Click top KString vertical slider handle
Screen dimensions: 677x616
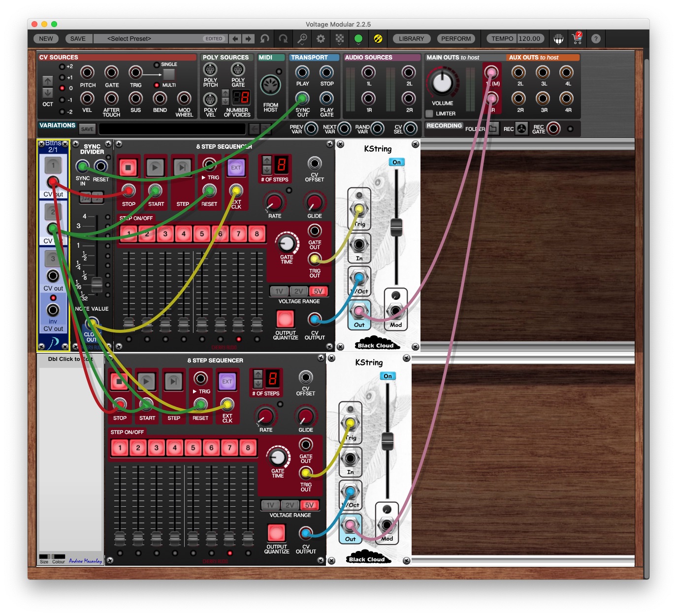(396, 227)
